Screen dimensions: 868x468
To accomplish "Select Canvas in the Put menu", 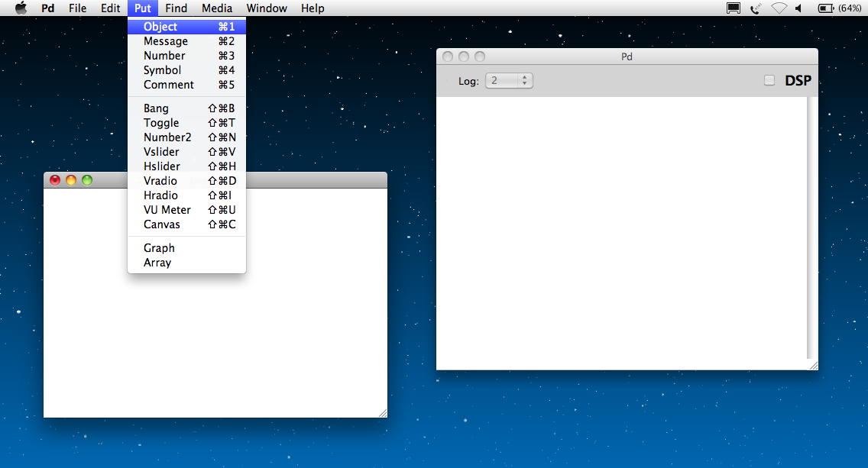I will [x=186, y=224].
